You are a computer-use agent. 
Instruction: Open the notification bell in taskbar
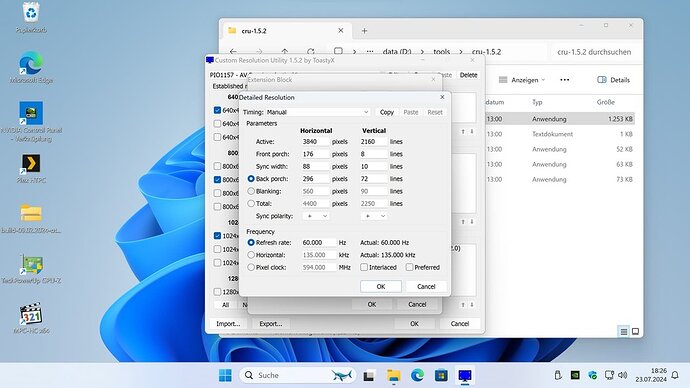(x=675, y=375)
